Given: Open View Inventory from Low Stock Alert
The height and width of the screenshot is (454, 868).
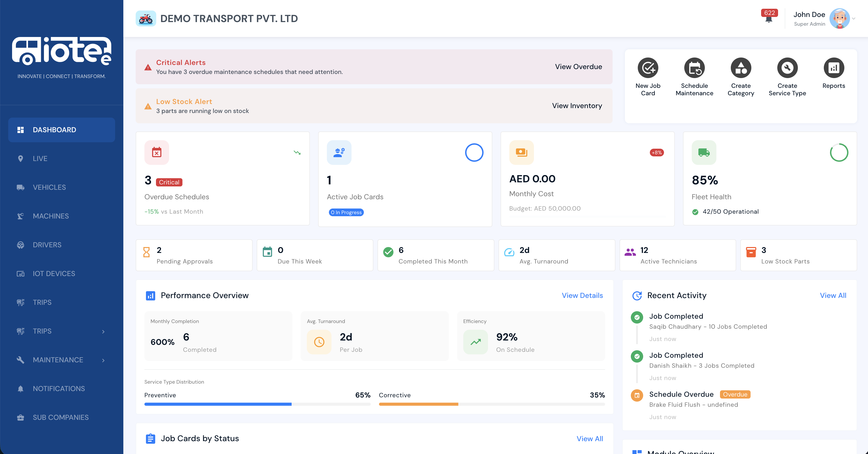Looking at the screenshot, I should (577, 106).
